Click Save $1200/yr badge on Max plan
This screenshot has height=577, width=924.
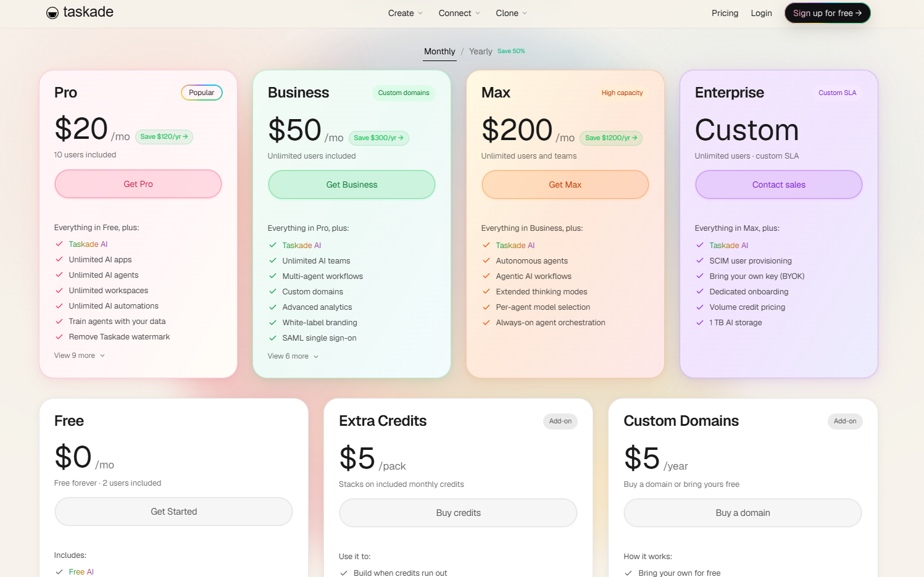point(611,138)
